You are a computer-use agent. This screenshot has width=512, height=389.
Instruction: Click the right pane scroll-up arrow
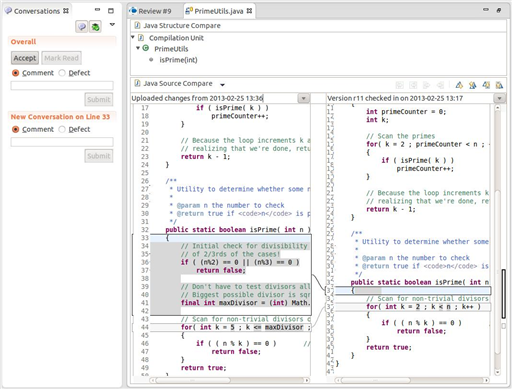click(x=497, y=108)
